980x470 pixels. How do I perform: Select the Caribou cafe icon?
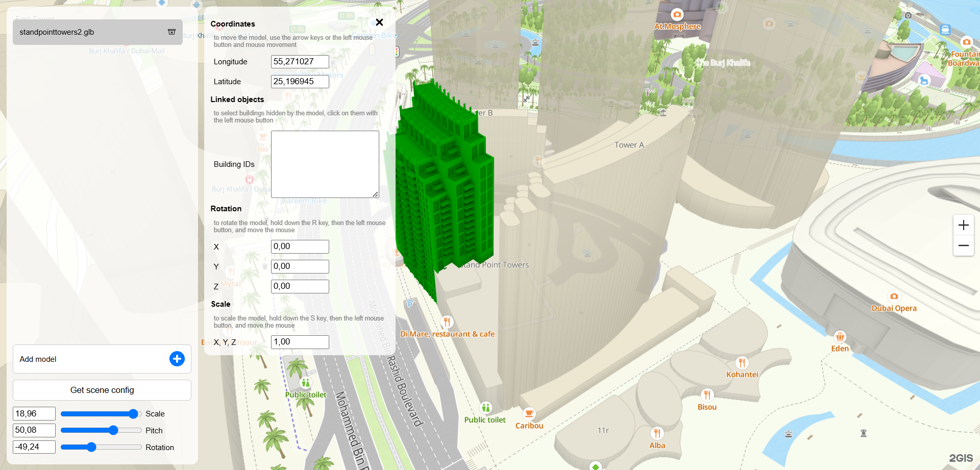pos(529,413)
